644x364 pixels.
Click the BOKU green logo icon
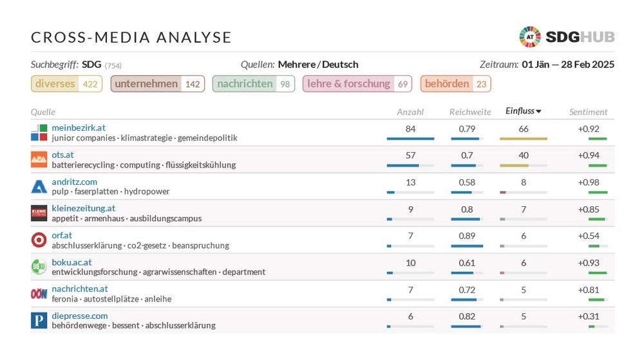click(39, 267)
